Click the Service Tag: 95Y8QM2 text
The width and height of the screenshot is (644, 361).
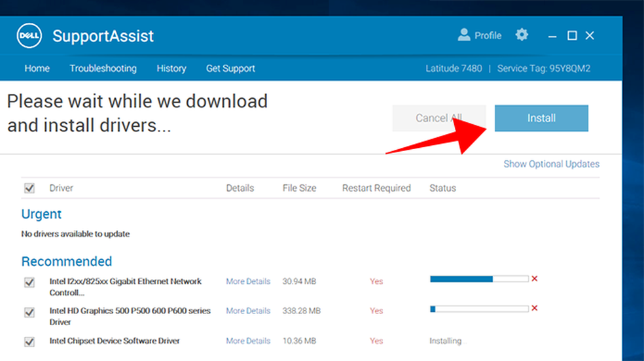coord(544,69)
